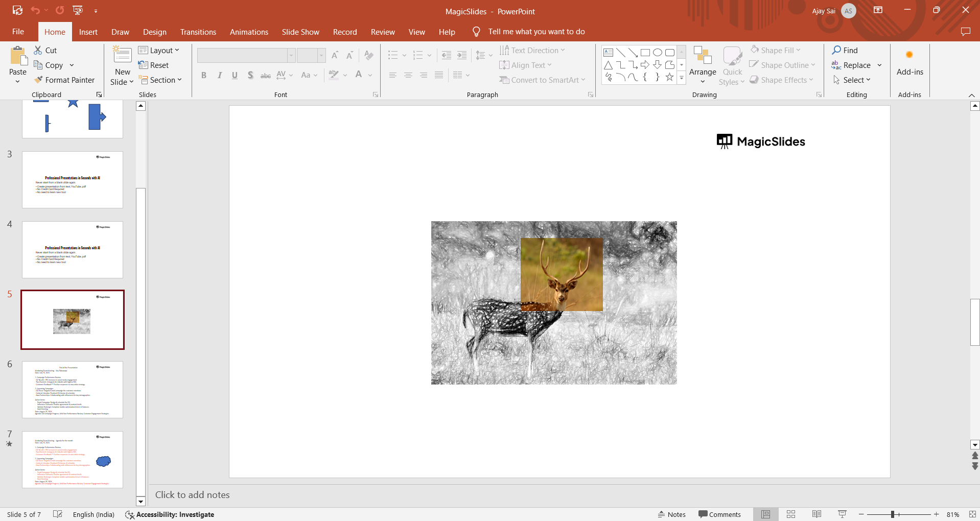Image resolution: width=980 pixels, height=521 pixels.
Task: Select the Format Painter tool
Action: pyautogui.click(x=64, y=80)
